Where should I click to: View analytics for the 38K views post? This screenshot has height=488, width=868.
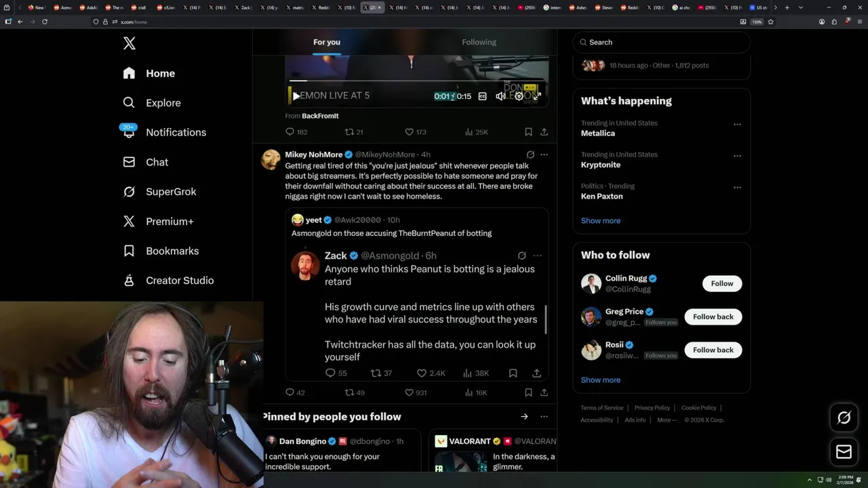pos(475,373)
